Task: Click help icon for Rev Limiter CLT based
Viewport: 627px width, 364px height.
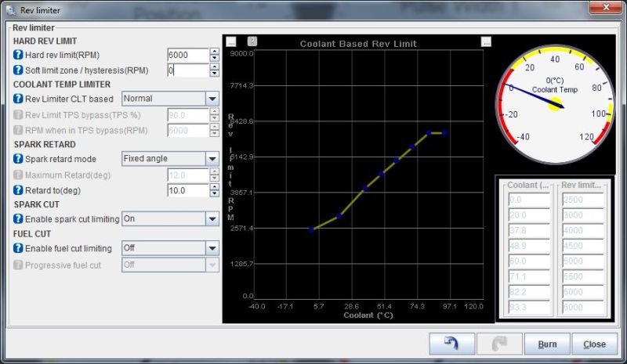Action: coord(19,99)
